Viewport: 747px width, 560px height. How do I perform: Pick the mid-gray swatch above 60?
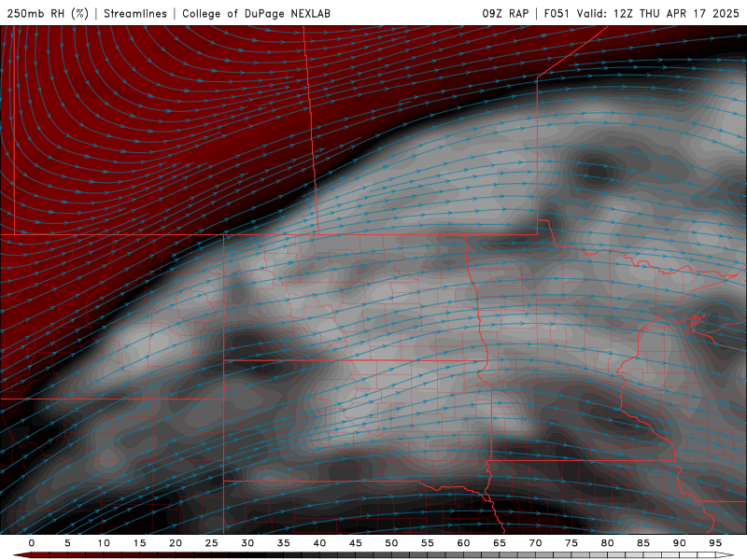tap(472, 555)
